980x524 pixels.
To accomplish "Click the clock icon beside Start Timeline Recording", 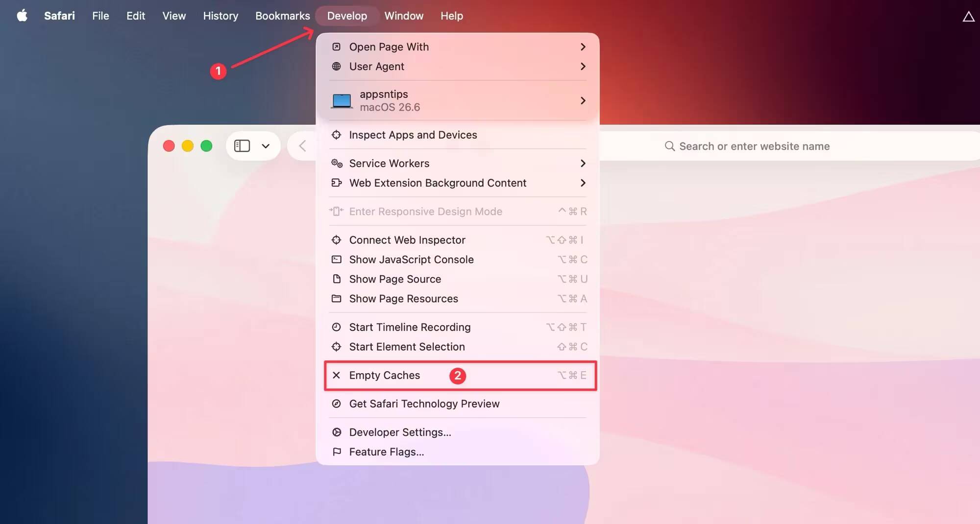I will (x=336, y=327).
